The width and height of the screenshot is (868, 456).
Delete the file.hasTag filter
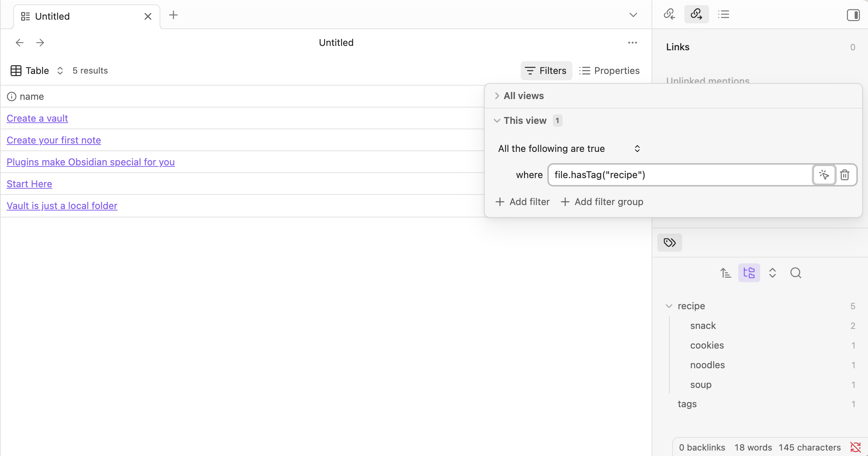click(845, 175)
